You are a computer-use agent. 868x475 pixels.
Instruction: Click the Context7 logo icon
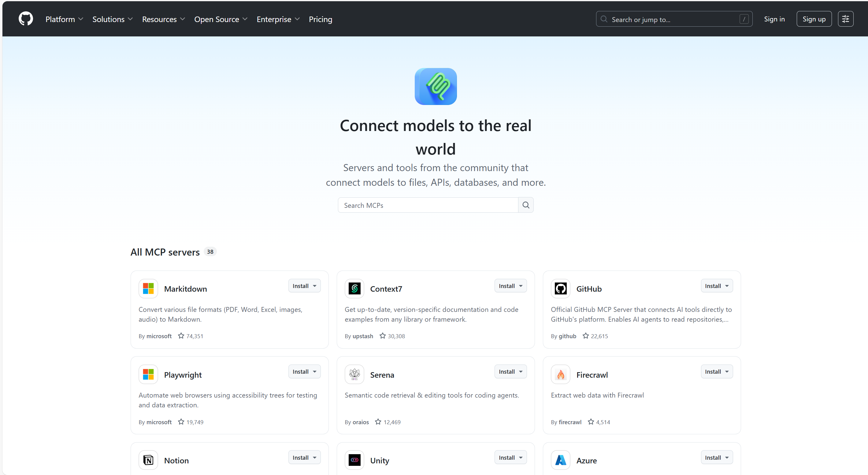click(x=354, y=289)
